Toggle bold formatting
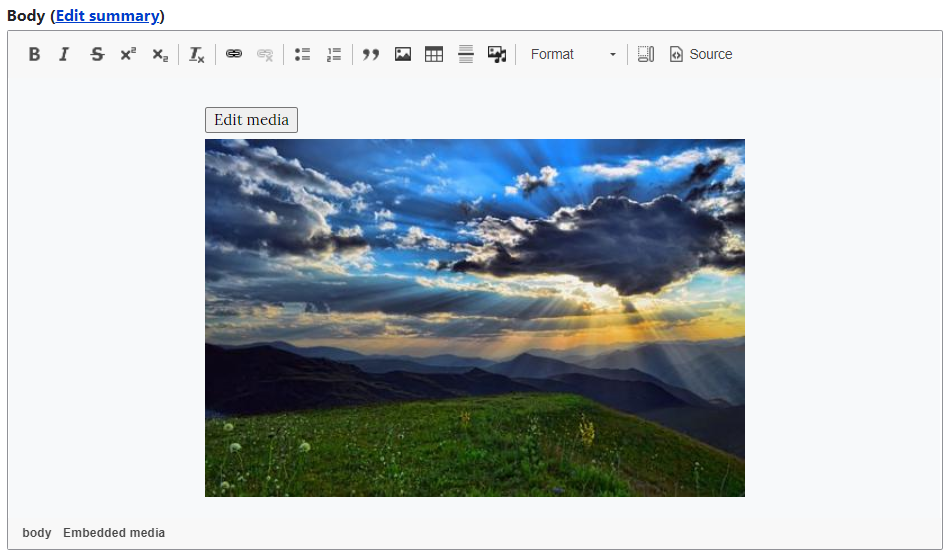This screenshot has width=948, height=552. 34,54
